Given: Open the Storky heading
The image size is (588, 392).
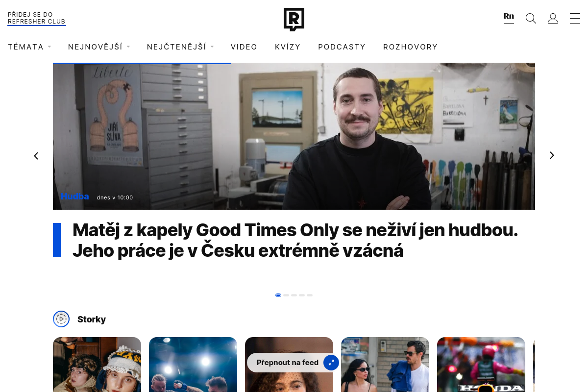Looking at the screenshot, I should [x=92, y=319].
